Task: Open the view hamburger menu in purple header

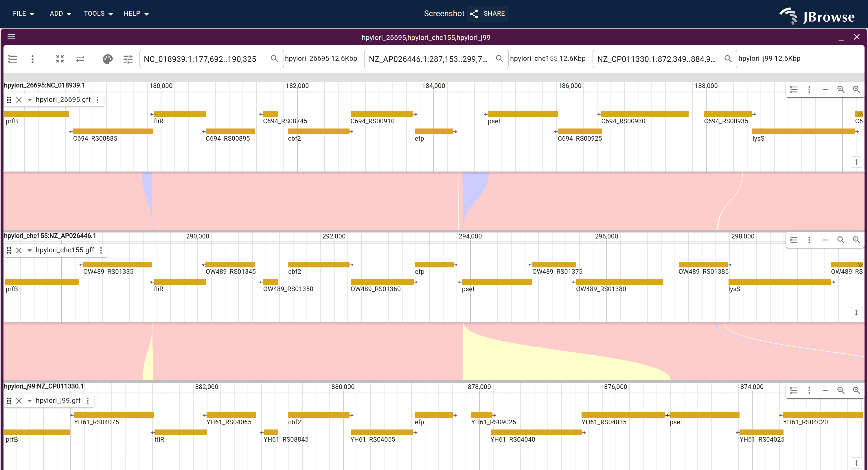Action: pos(12,37)
